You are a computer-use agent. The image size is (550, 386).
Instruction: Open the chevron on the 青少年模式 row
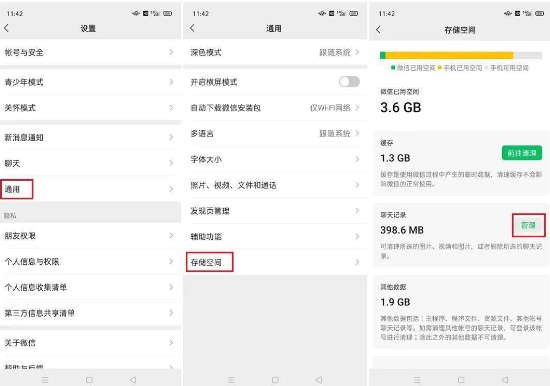[171, 82]
